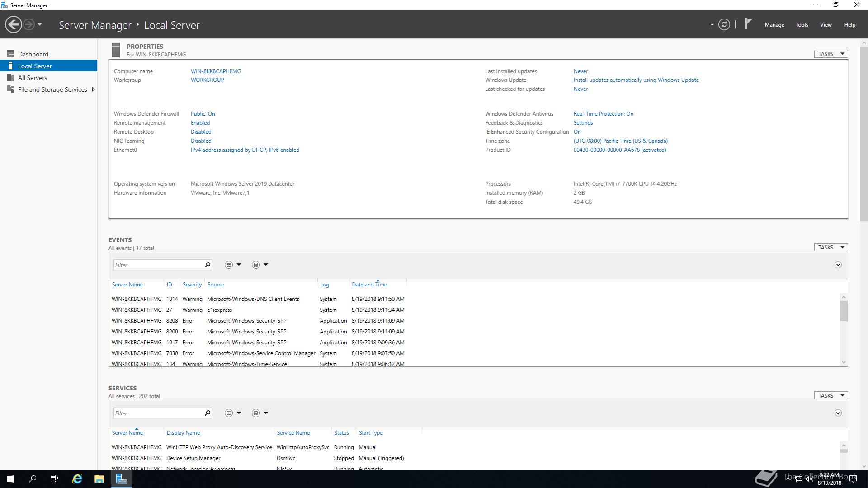Screen dimensions: 868x488
Task: Open the dropdown arrow beside the refresh icon
Action: point(712,25)
